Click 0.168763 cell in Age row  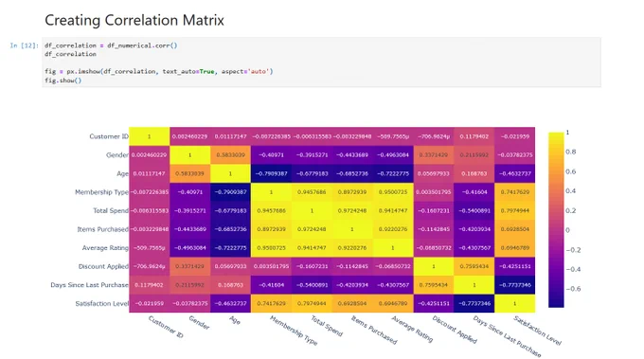coord(474,173)
